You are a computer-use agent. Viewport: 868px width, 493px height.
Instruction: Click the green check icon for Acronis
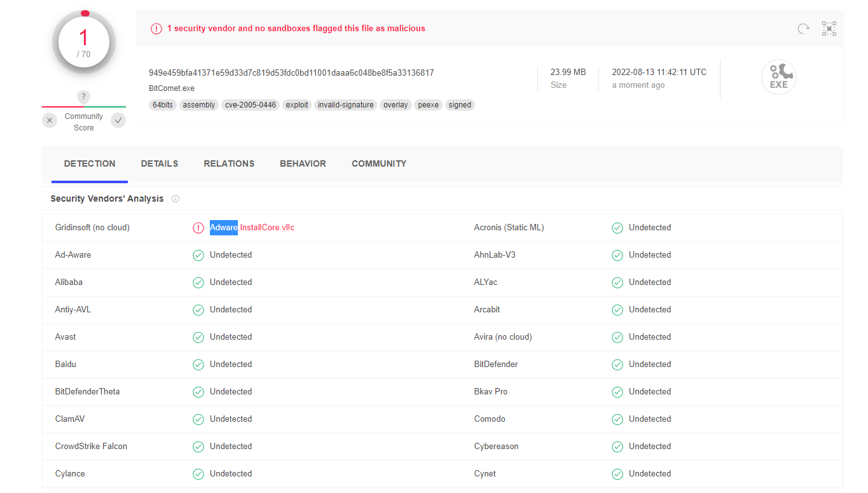[x=617, y=228]
